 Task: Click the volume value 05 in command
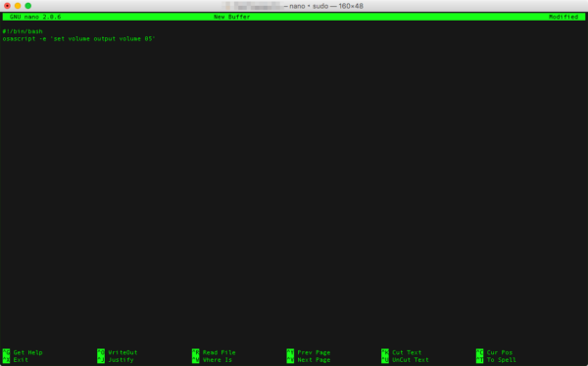[149, 38]
